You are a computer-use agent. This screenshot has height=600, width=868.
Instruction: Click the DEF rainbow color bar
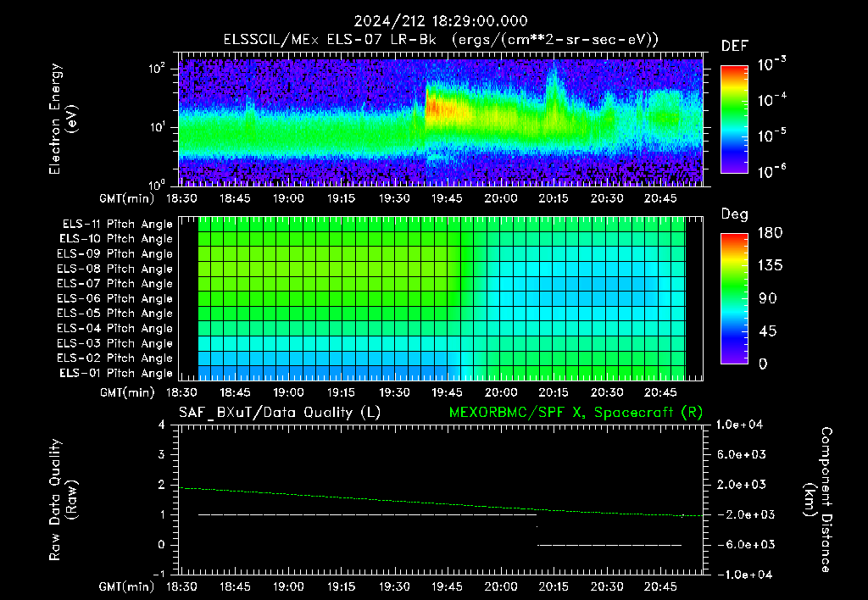click(x=734, y=119)
